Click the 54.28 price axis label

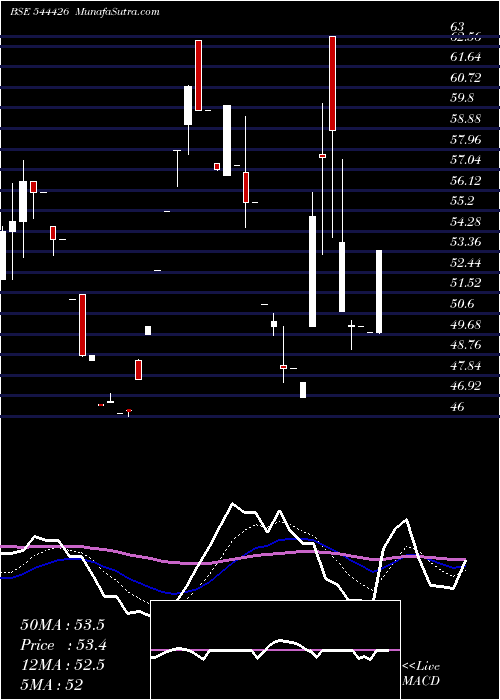pyautogui.click(x=466, y=221)
